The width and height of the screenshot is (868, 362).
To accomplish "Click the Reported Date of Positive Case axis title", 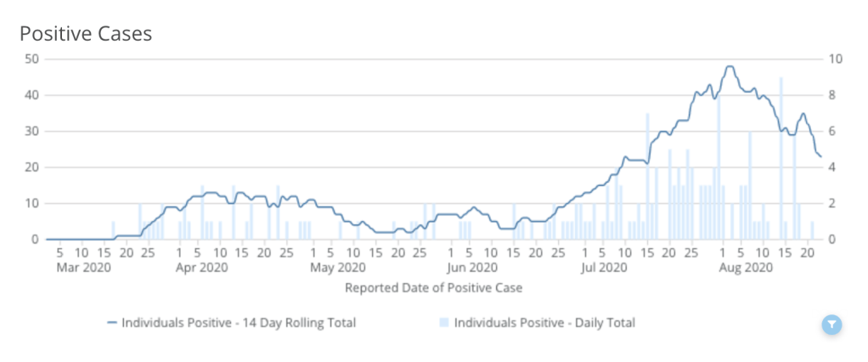I will 433,287.
